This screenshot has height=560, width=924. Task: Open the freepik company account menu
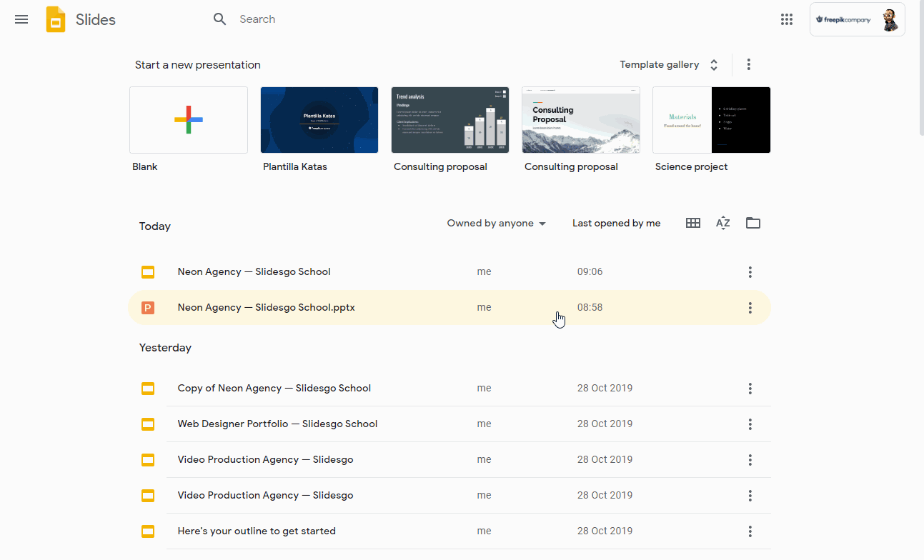(857, 19)
